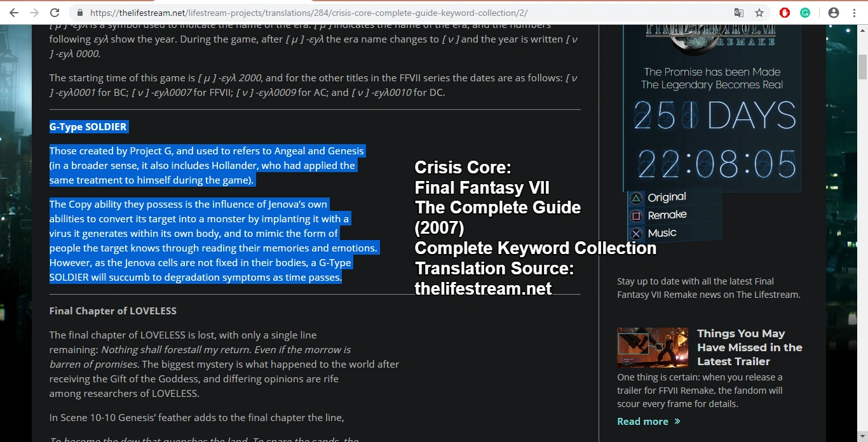Click the 22:08:05 countdown timer

(x=717, y=164)
